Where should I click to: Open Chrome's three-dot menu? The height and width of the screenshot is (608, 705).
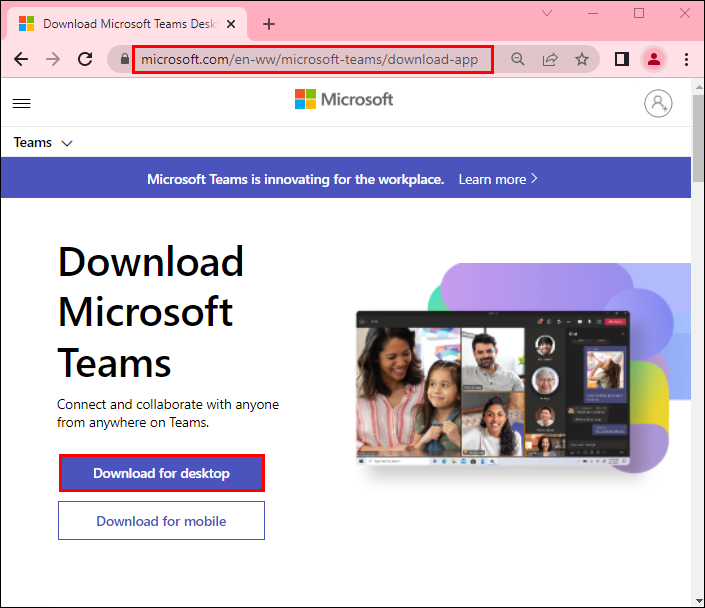coord(686,59)
